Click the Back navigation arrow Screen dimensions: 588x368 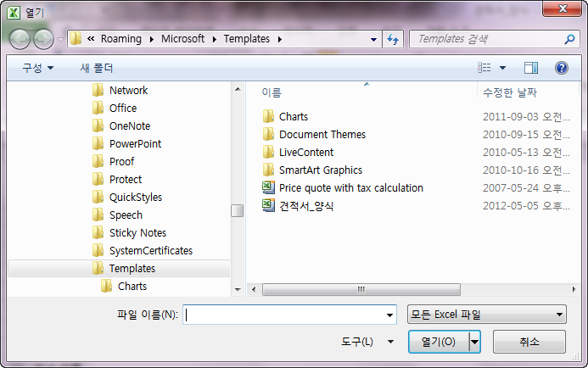click(20, 39)
